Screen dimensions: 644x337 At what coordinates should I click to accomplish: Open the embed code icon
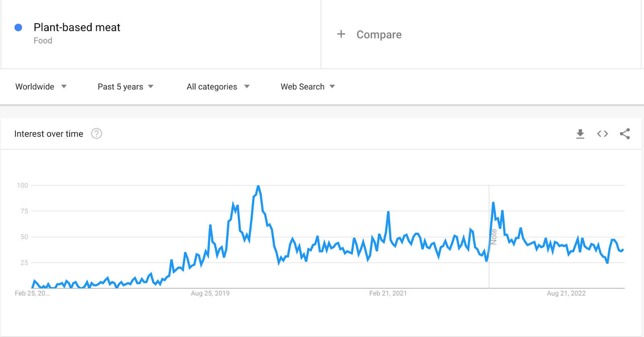(x=603, y=134)
